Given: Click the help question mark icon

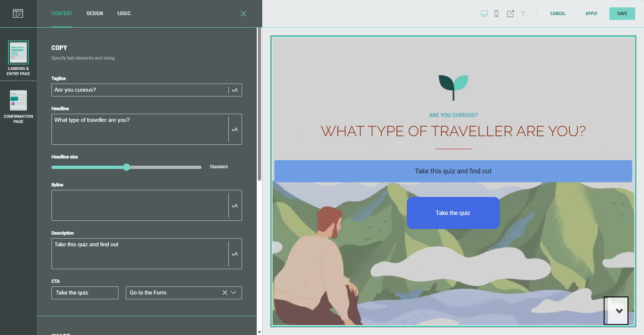Looking at the screenshot, I should (523, 14).
